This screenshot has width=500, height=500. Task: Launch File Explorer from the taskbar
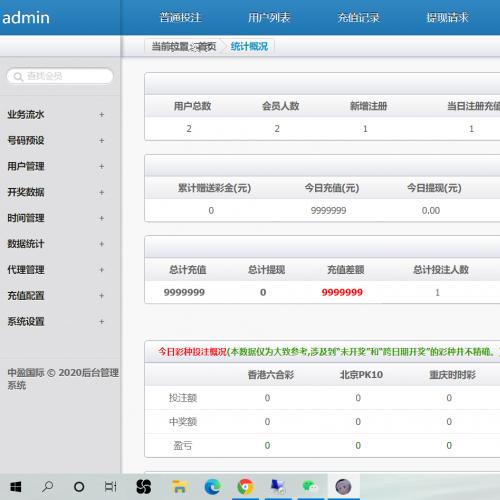(x=179, y=487)
